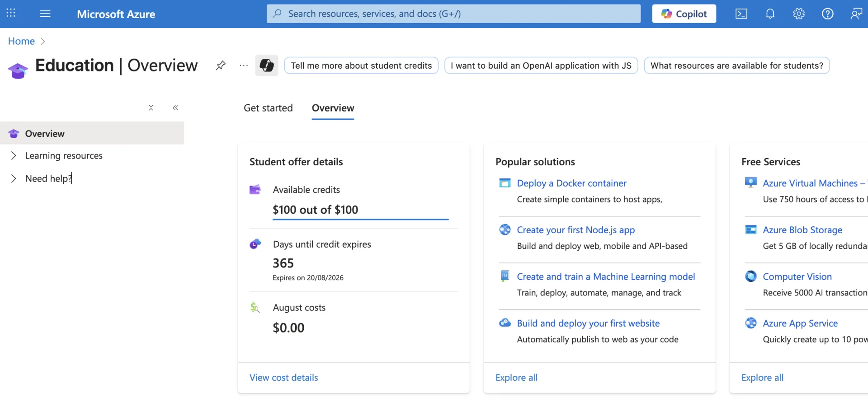This screenshot has width=868, height=398.
Task: Click the Azure App Service icon
Action: point(750,323)
